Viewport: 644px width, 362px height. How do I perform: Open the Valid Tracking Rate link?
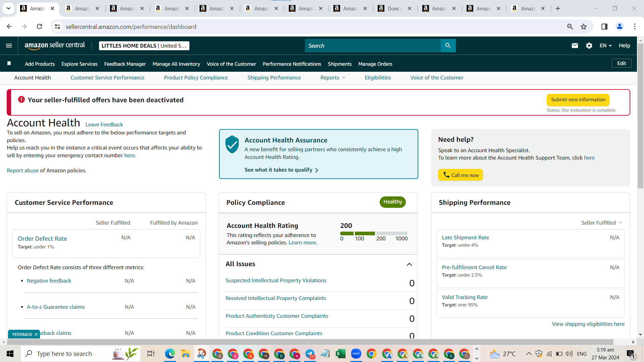(x=465, y=297)
